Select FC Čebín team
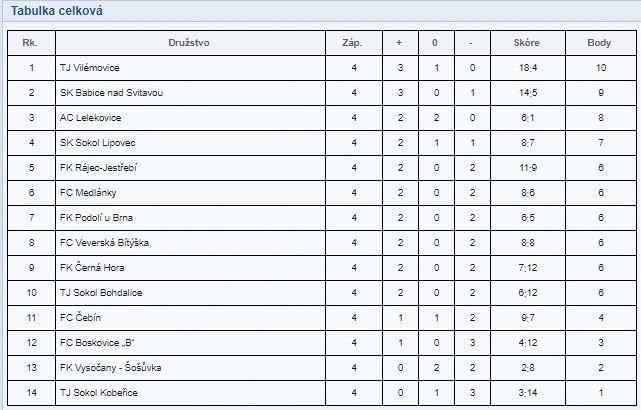 [80, 317]
